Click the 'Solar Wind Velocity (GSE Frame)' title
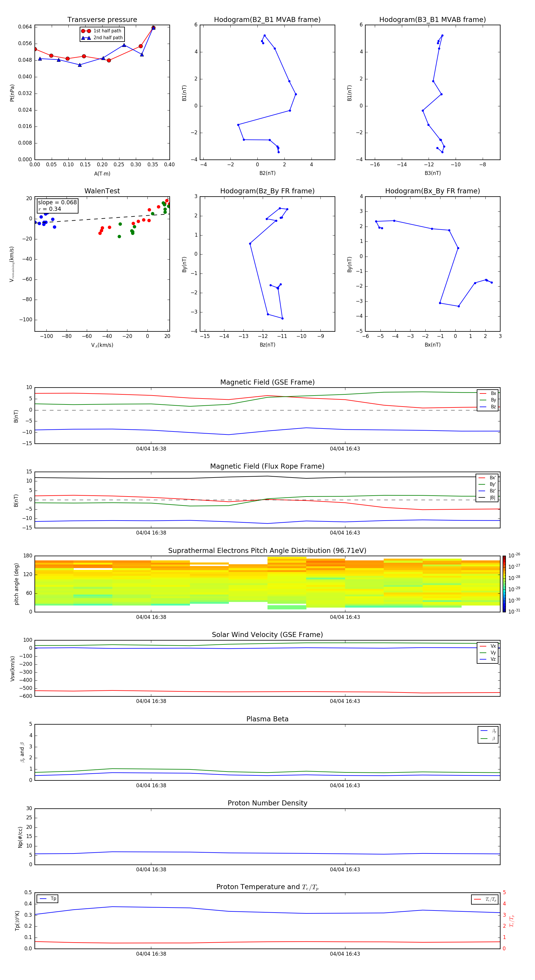Image resolution: width=535 pixels, height=980 pixels. 267,635
